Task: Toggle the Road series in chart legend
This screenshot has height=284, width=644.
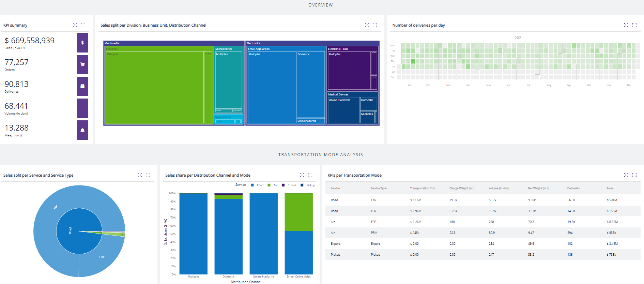Action: click(257, 185)
